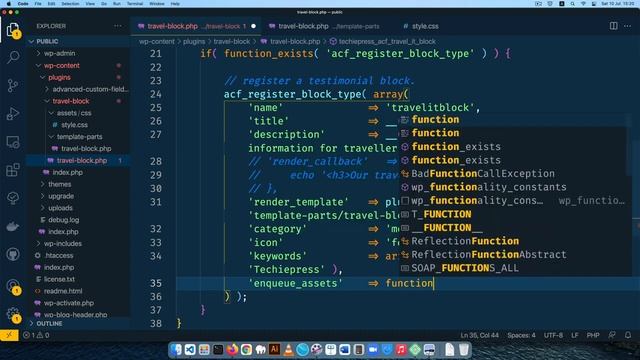Click the Explorer panel more actions ellipsis

pyautogui.click(x=118, y=26)
